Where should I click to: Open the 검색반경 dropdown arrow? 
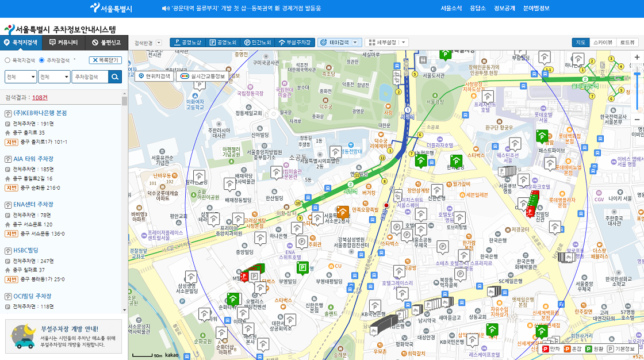click(x=159, y=43)
